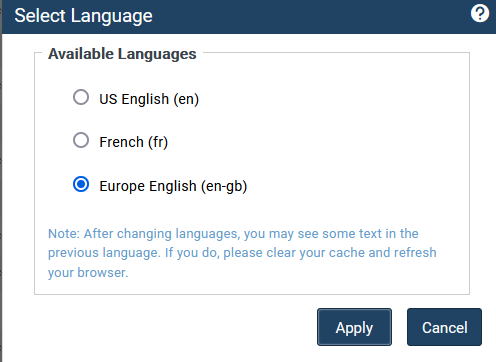Click the word 'Europe' in the third option

(x=122, y=186)
